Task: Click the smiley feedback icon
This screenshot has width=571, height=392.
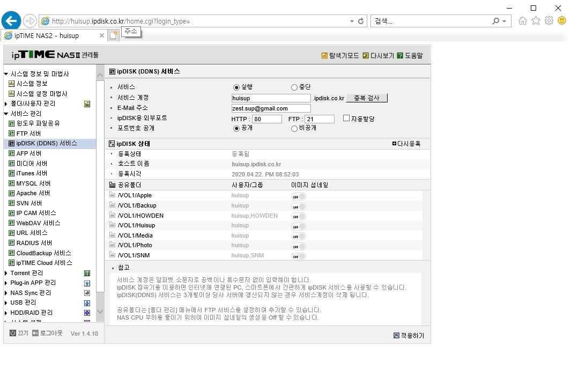Action: click(562, 21)
